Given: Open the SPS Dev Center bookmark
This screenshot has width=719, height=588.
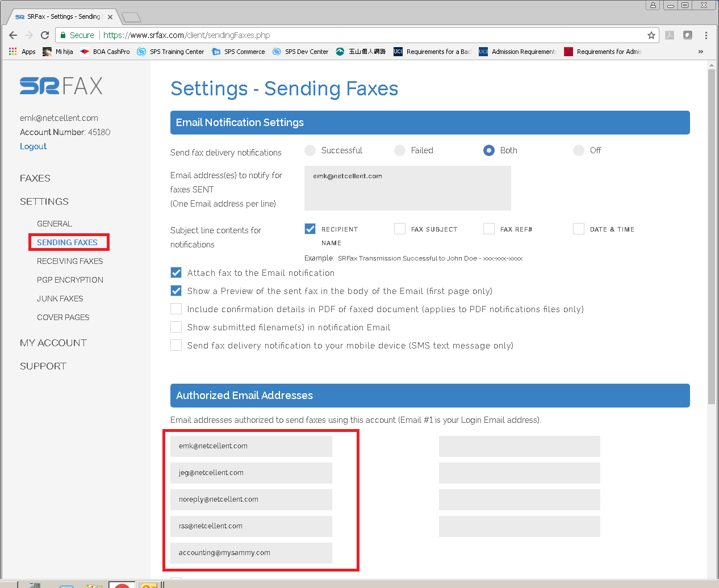Looking at the screenshot, I should tap(300, 52).
